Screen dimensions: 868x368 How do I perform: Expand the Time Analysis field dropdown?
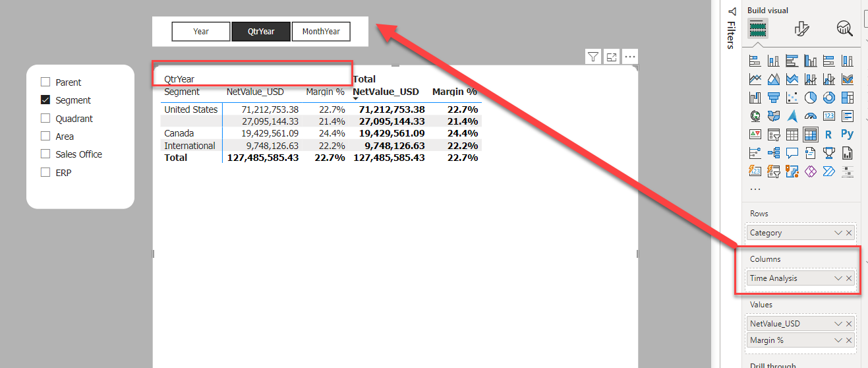click(838, 278)
